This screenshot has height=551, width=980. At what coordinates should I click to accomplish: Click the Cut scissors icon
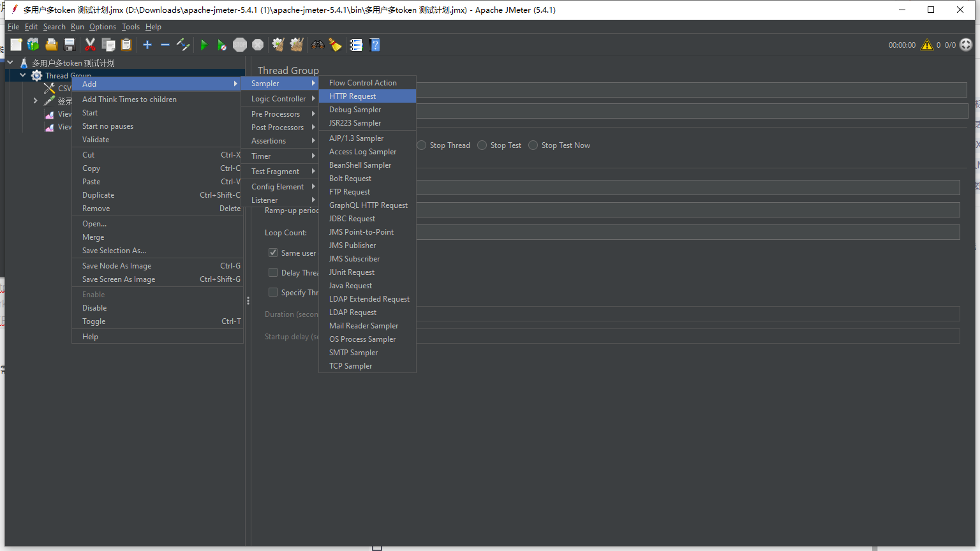(90, 45)
